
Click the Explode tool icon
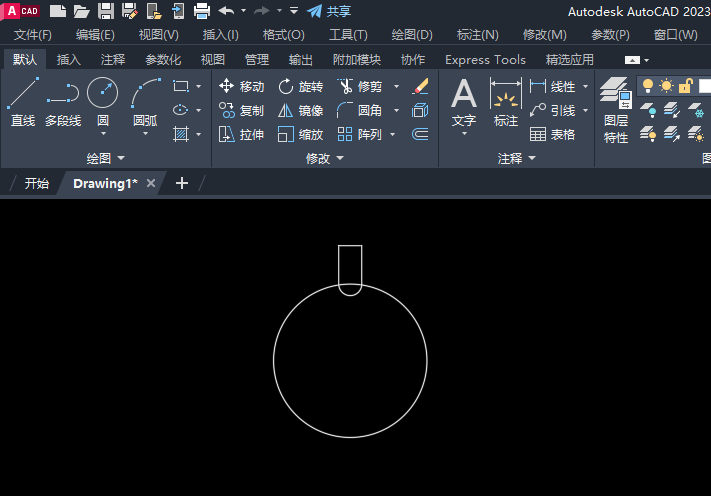click(x=420, y=110)
